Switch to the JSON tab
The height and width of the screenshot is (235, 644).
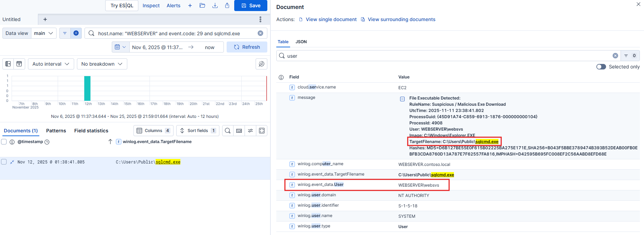click(301, 42)
